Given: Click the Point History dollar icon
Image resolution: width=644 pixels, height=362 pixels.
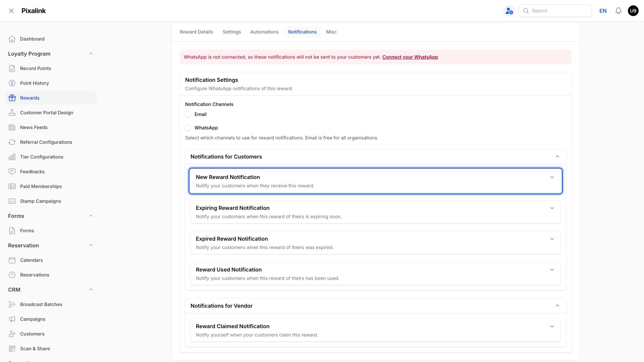Looking at the screenshot, I should tap(12, 83).
